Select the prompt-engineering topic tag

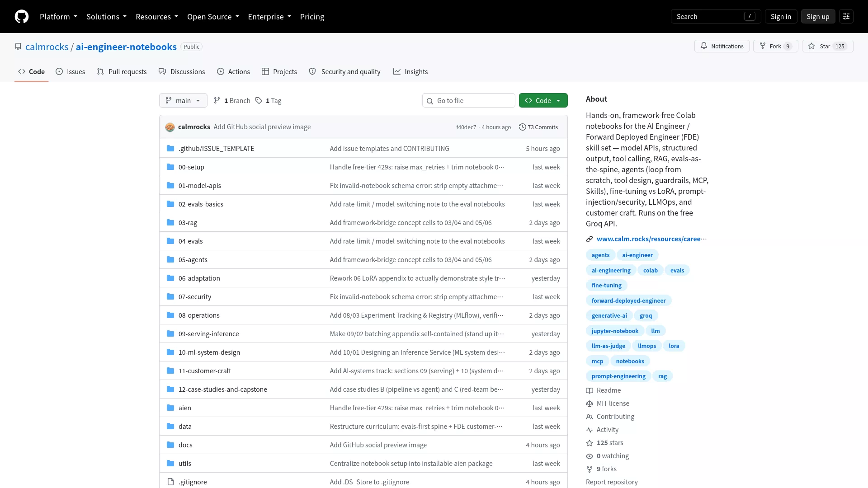point(618,376)
